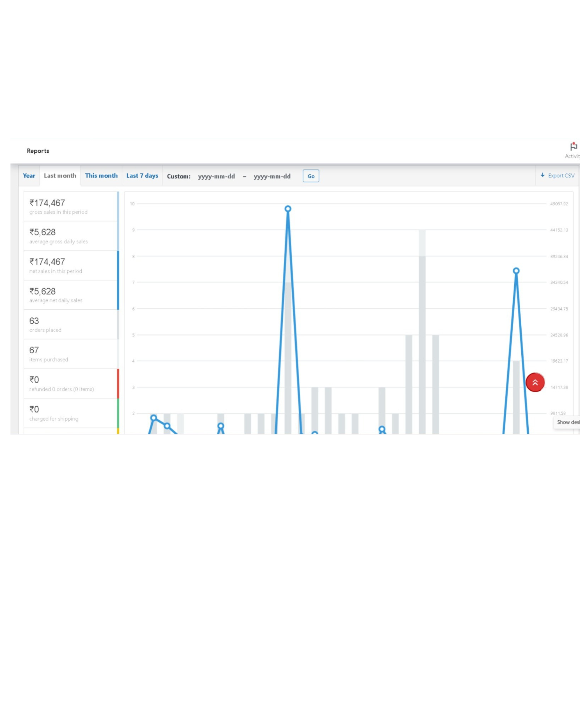582x728 pixels.
Task: Click the Go button
Action: pyautogui.click(x=311, y=176)
